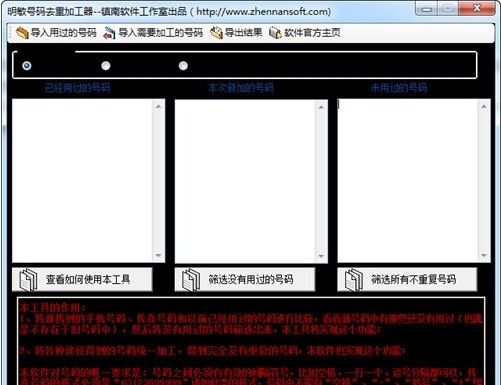Viewport: 501px width, 385px height.
Task: Click the 导出结果 export icon
Action: pyautogui.click(x=217, y=33)
